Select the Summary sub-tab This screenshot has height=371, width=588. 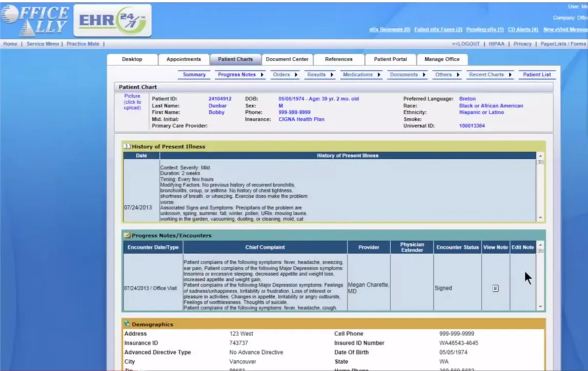[194, 74]
